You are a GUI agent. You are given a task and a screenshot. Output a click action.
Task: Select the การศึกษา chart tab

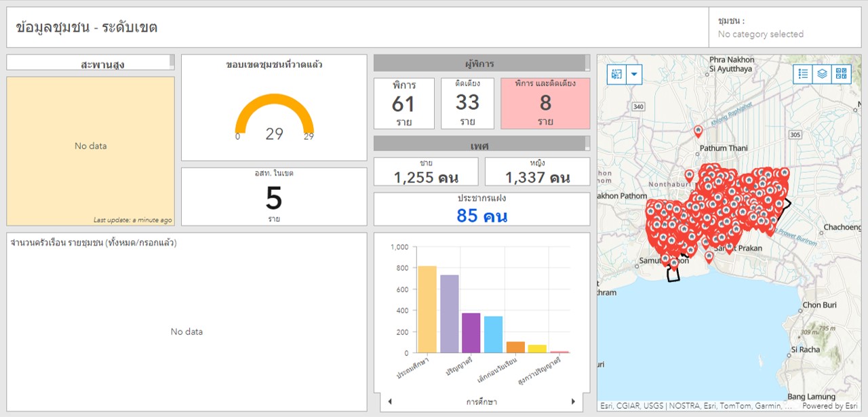pyautogui.click(x=481, y=401)
